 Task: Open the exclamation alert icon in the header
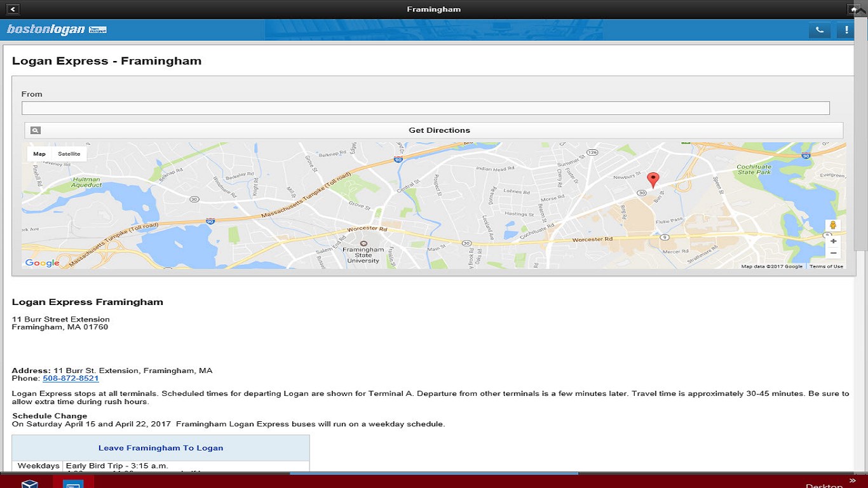point(846,30)
